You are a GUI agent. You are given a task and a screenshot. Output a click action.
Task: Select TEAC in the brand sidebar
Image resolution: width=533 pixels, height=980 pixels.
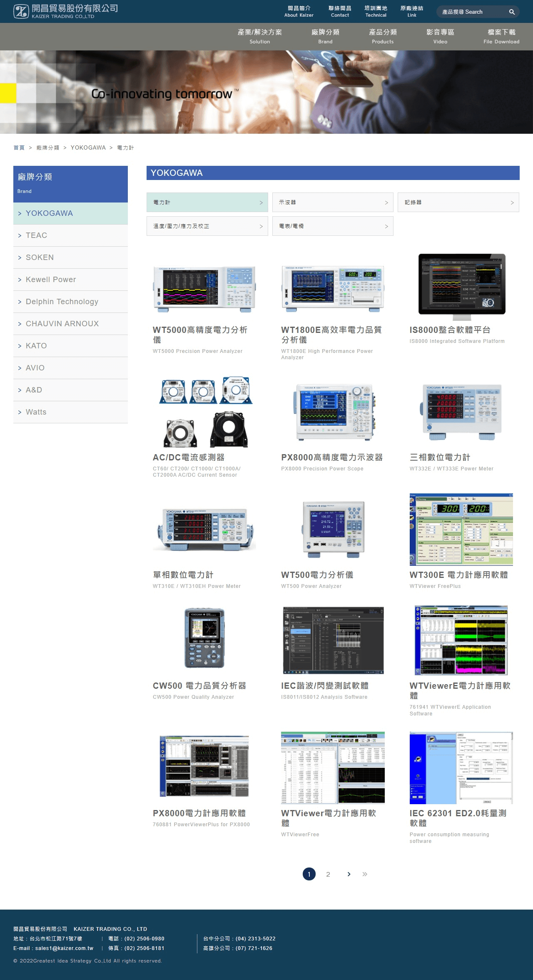(70, 235)
